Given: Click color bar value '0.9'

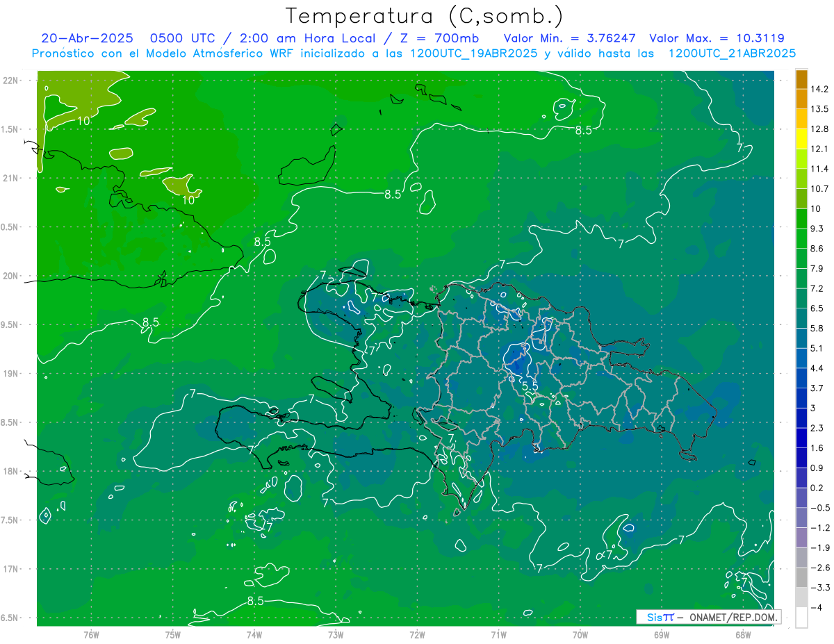Looking at the screenshot, I should [x=817, y=468].
